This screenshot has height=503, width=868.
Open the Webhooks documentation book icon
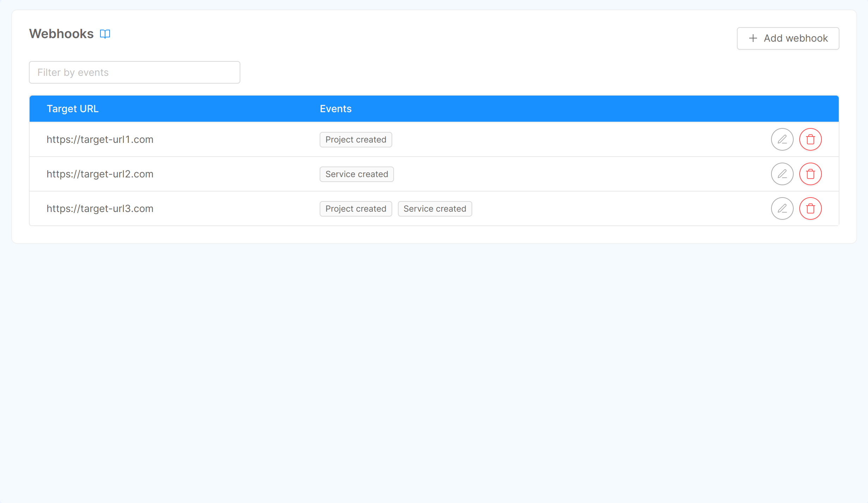tap(105, 34)
